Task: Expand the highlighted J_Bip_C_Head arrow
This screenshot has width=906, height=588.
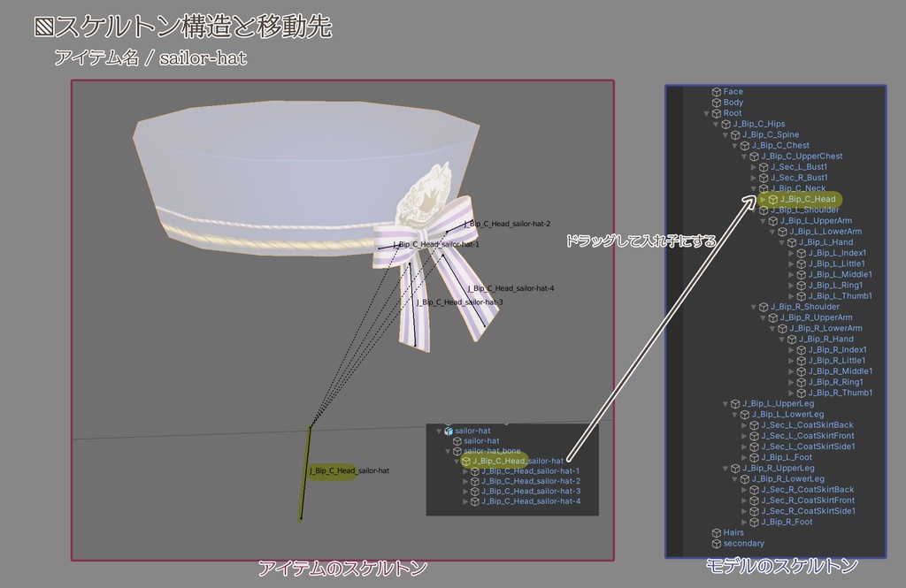Action: pyautogui.click(x=764, y=199)
